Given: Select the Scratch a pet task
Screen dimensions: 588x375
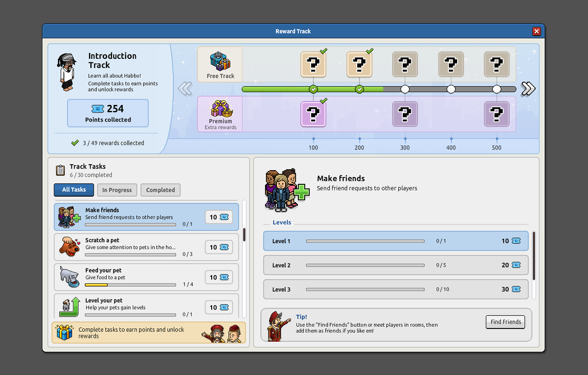Looking at the screenshot, I should point(147,247).
